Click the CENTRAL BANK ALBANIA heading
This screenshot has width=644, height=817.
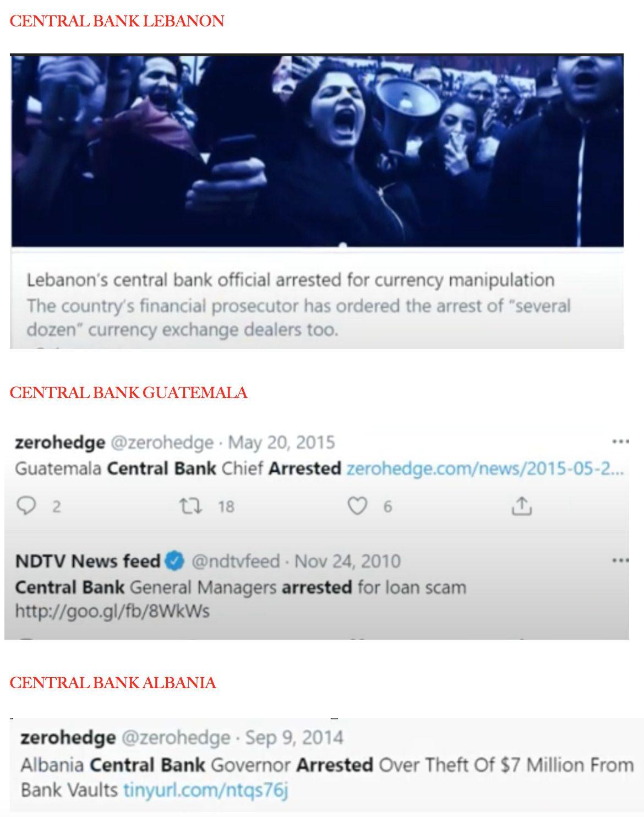pyautogui.click(x=113, y=683)
